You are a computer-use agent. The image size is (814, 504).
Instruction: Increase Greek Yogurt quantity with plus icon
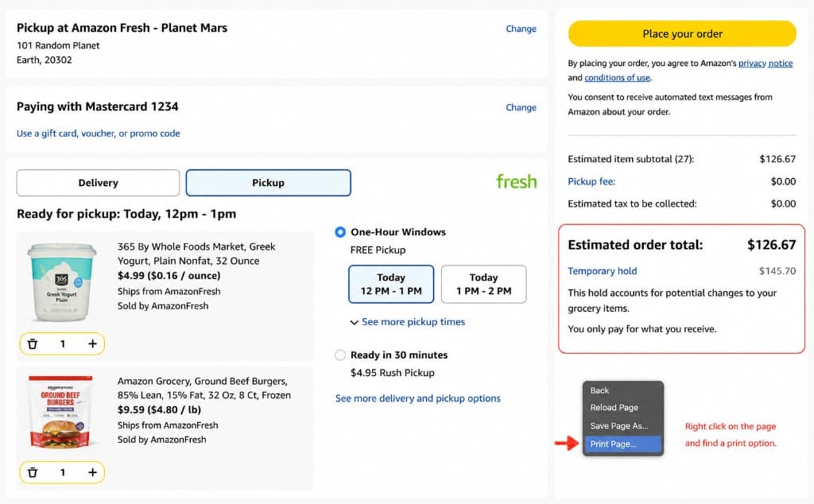pos(92,343)
